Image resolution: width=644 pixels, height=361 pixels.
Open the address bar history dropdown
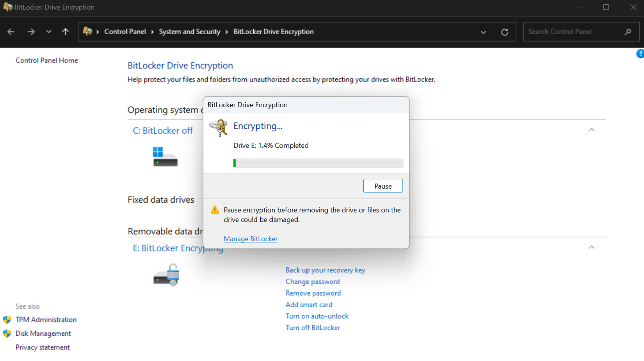click(x=483, y=32)
